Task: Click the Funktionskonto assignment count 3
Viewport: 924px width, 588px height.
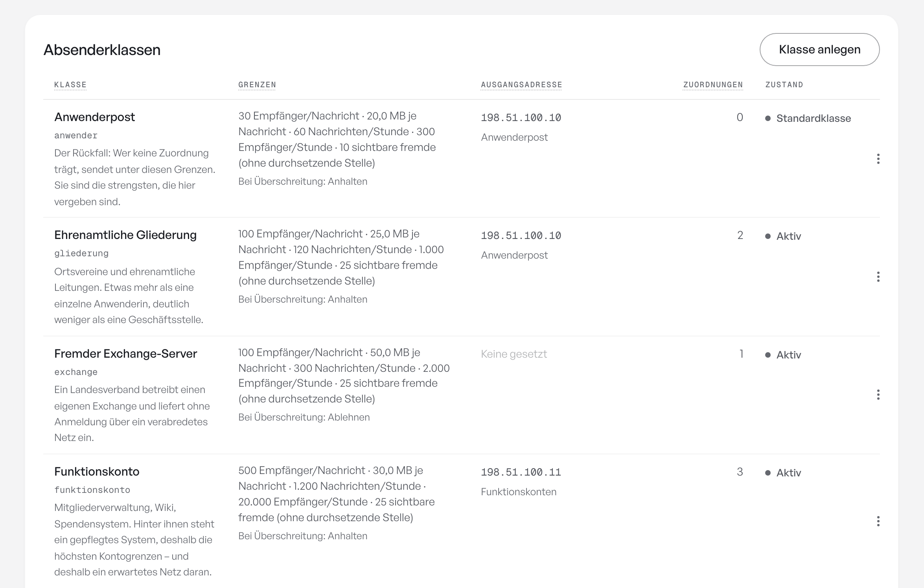Action: (x=740, y=472)
